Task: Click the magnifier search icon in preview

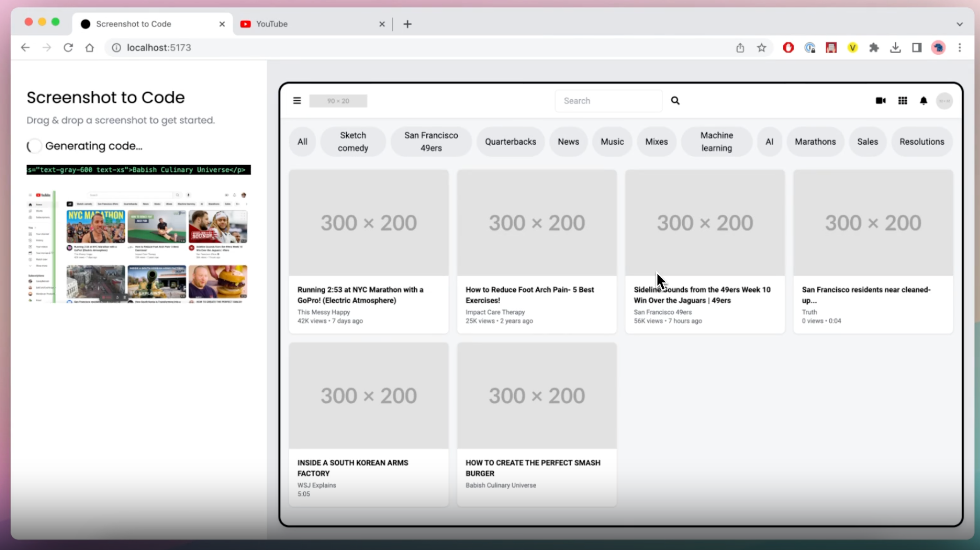Action: (675, 100)
